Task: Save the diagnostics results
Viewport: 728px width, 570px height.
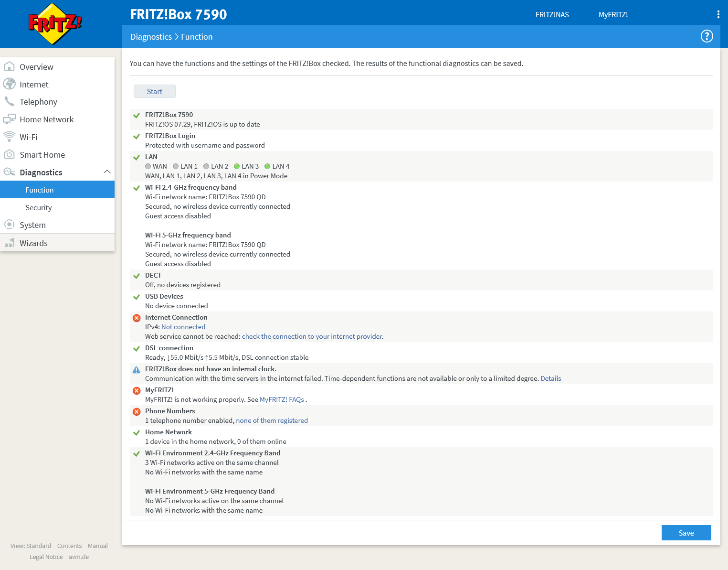Action: pos(686,533)
